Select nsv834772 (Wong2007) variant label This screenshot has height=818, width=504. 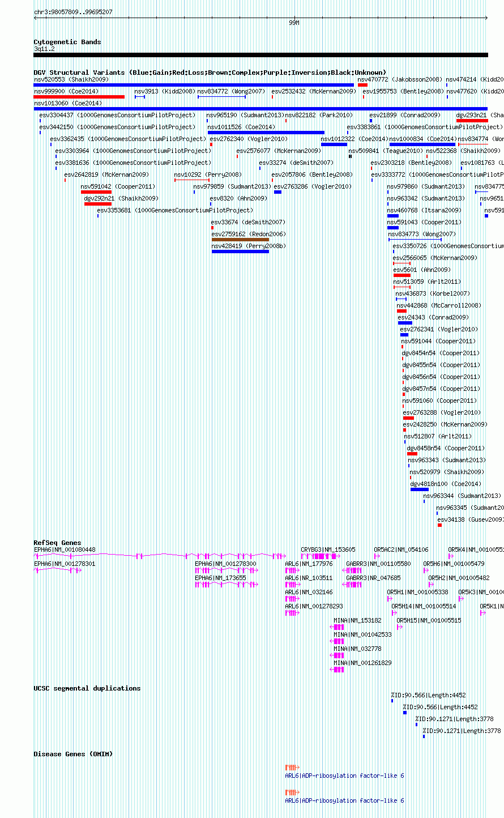click(231, 91)
